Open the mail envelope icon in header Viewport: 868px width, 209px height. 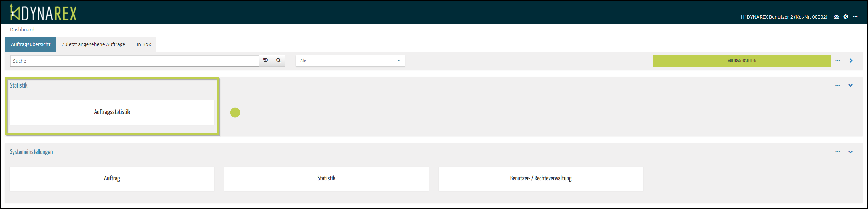[836, 17]
